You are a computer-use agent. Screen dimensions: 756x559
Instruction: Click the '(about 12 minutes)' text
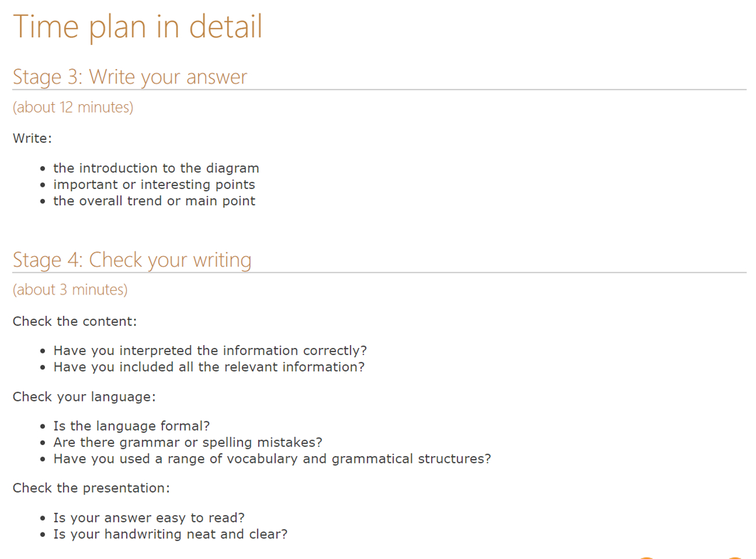[x=73, y=107]
